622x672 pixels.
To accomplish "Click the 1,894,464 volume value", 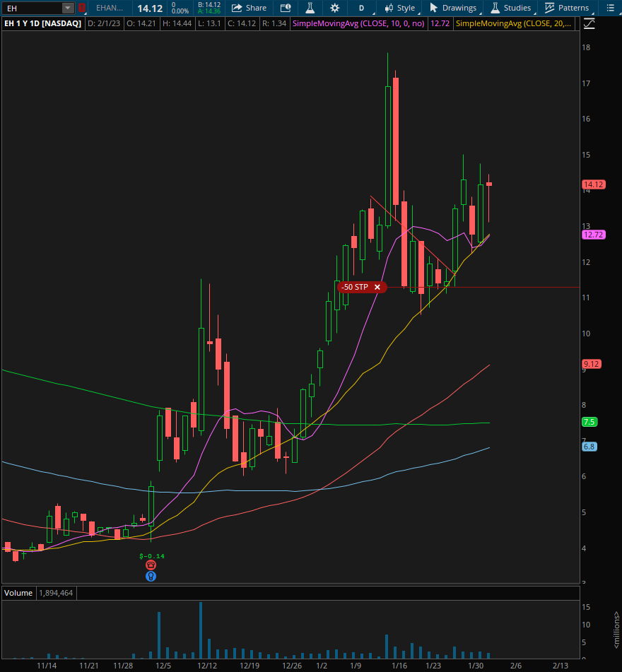I will 56,593.
